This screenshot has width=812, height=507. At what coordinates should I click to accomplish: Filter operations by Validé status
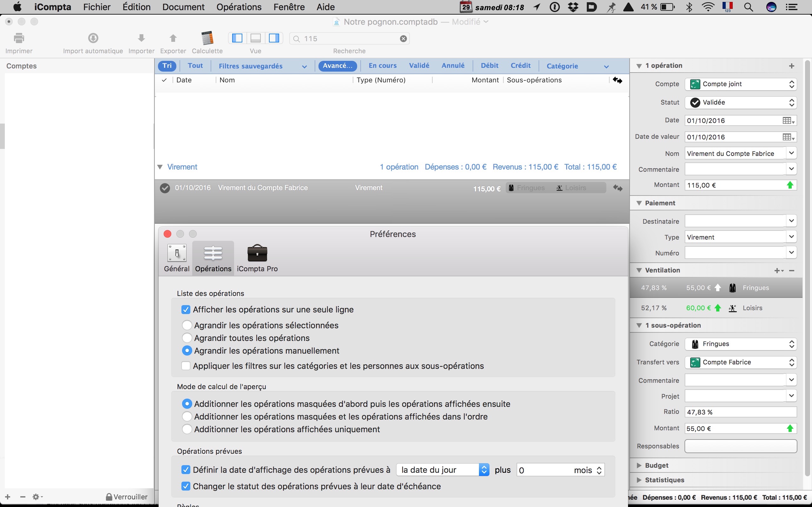click(x=419, y=66)
